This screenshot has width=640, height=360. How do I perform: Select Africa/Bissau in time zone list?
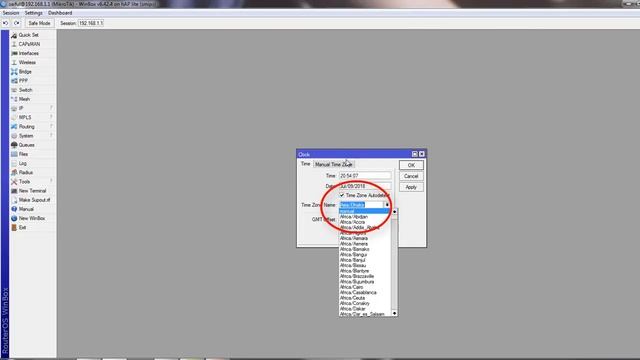pyautogui.click(x=364, y=265)
